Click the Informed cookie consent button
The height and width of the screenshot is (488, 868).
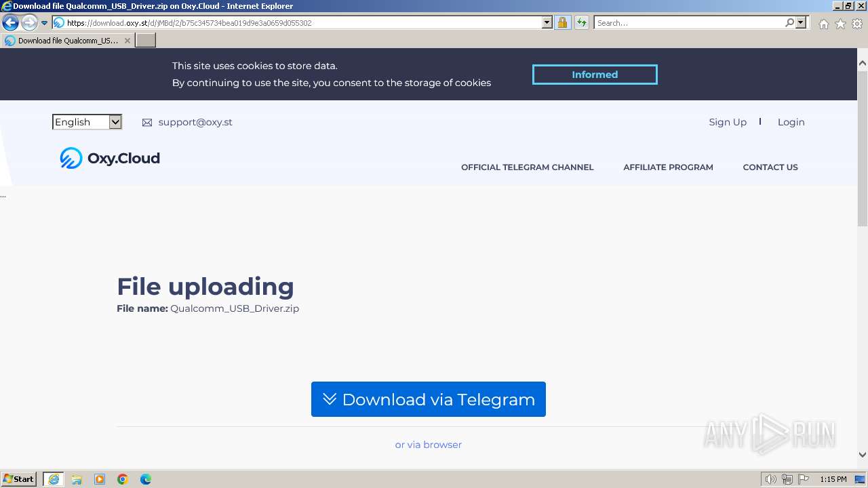pos(595,75)
